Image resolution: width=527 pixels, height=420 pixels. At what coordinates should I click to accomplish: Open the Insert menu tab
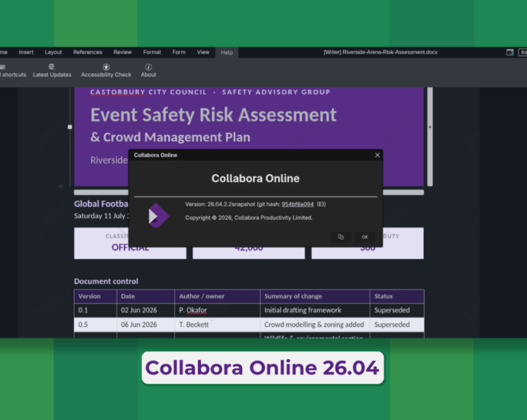pyautogui.click(x=26, y=53)
